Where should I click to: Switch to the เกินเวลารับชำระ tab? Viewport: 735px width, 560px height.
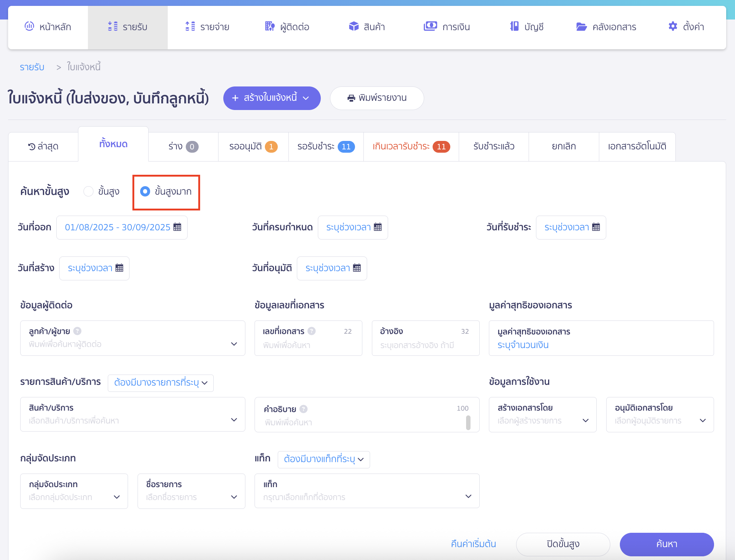pyautogui.click(x=411, y=146)
